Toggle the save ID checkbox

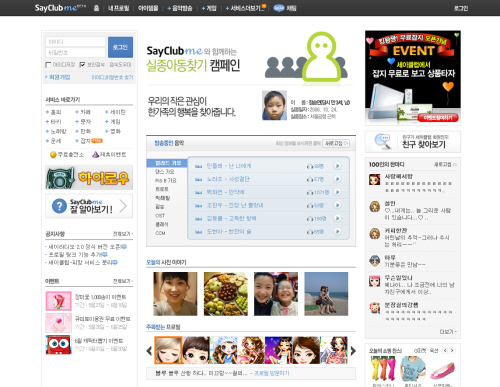click(x=48, y=65)
